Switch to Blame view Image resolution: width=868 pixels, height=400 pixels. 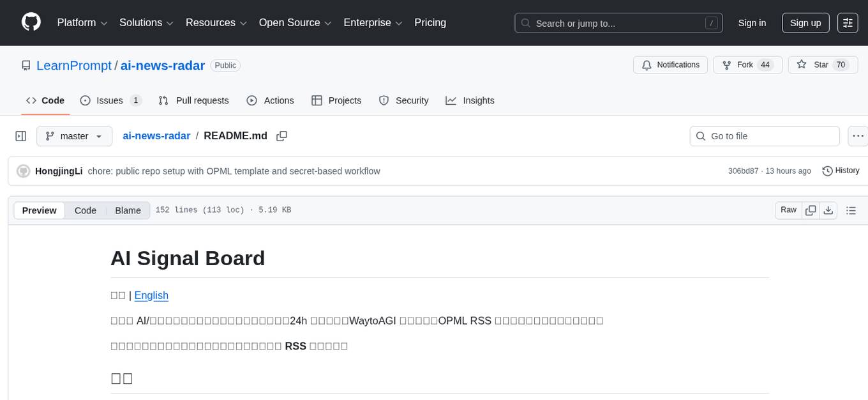128,210
